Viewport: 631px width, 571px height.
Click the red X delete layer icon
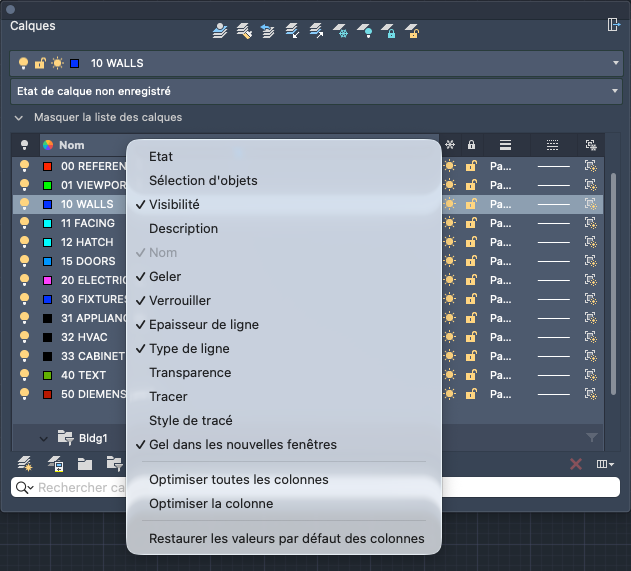pos(576,464)
